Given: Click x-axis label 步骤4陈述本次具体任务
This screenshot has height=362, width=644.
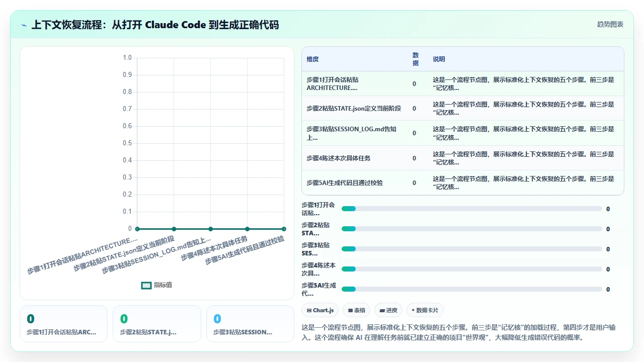Looking at the screenshot, I should 214,247.
